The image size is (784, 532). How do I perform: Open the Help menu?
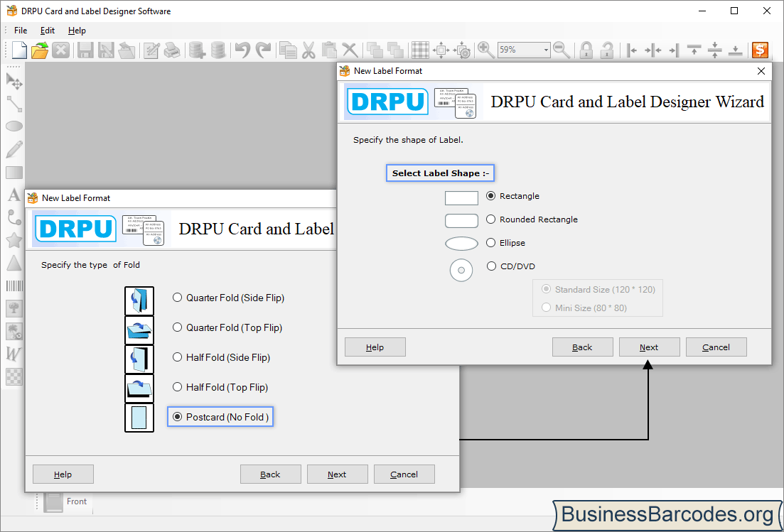coord(77,31)
